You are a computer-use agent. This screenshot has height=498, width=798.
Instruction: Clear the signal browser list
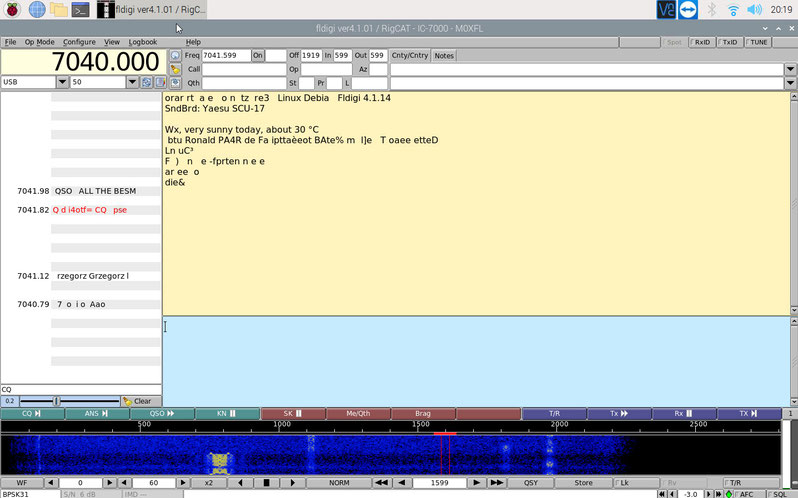point(141,401)
